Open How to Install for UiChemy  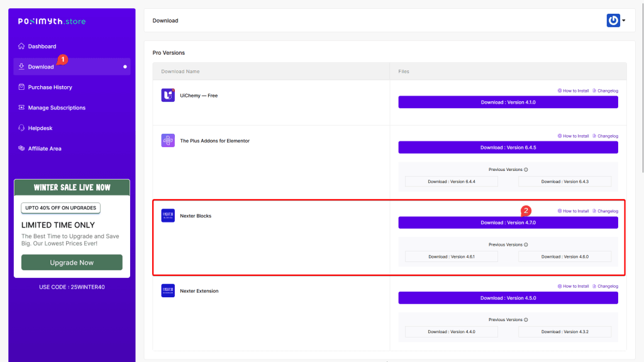tap(573, 90)
